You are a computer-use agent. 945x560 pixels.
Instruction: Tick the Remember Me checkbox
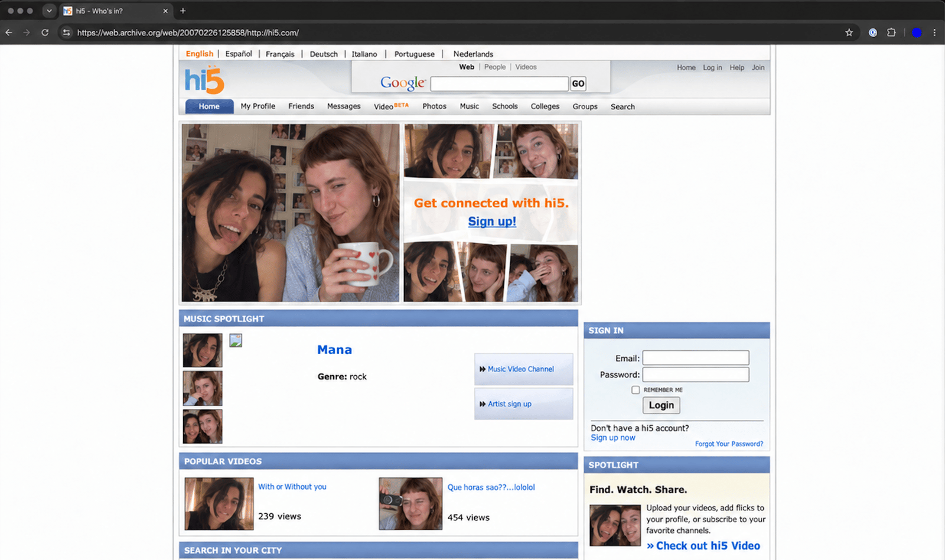[636, 390]
